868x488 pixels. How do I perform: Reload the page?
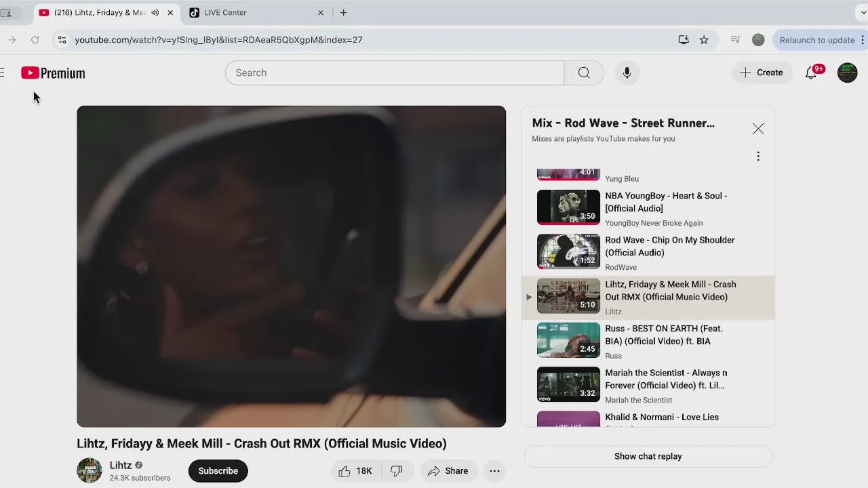pos(35,40)
